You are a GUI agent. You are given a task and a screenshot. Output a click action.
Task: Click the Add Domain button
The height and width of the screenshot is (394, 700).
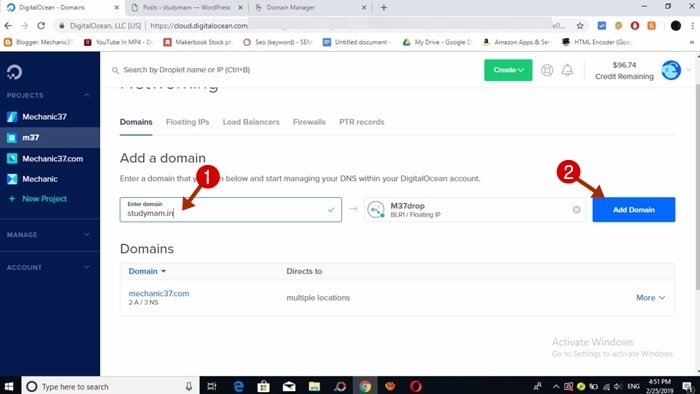tap(633, 210)
